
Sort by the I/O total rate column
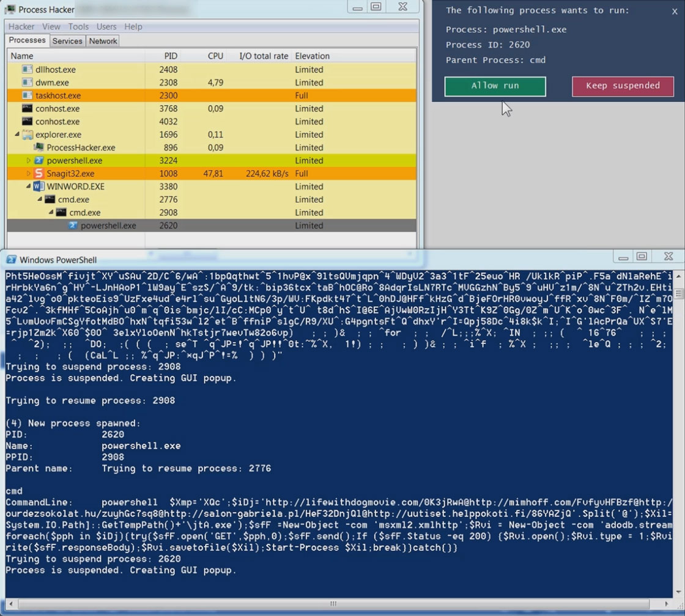(259, 56)
